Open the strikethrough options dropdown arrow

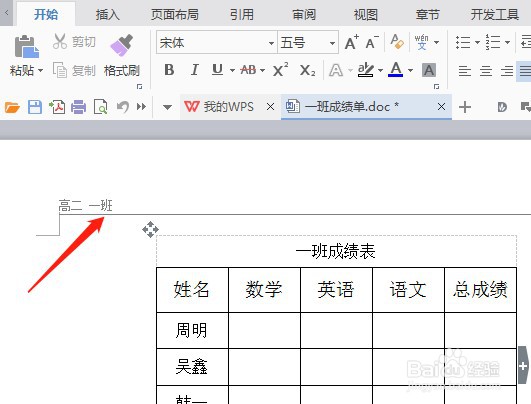[x=262, y=70]
